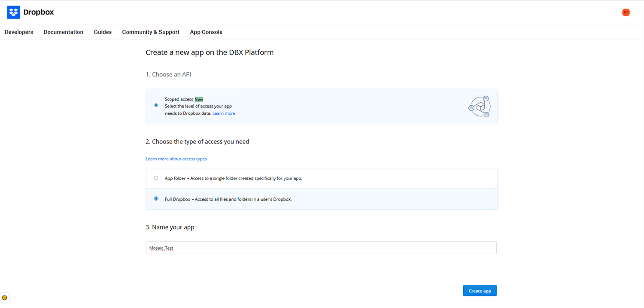Click the Create app button
Image resolution: width=644 pixels, height=308 pixels.
click(x=480, y=291)
